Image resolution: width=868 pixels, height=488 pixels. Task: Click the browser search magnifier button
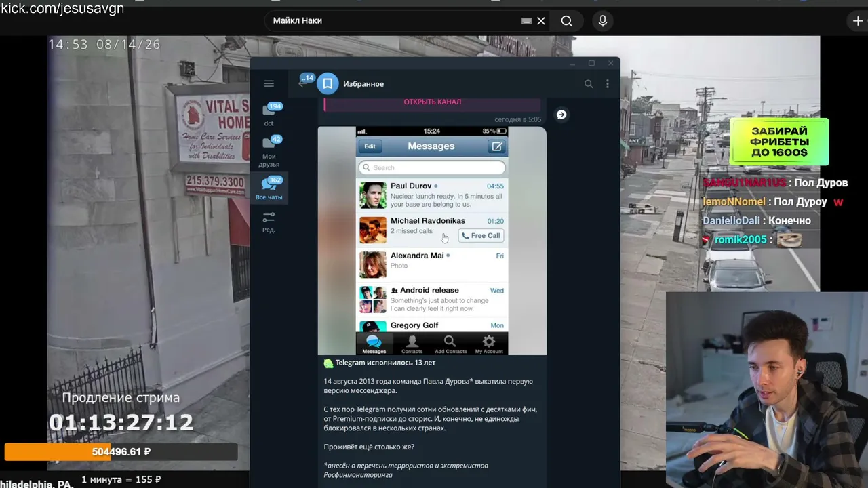point(567,21)
